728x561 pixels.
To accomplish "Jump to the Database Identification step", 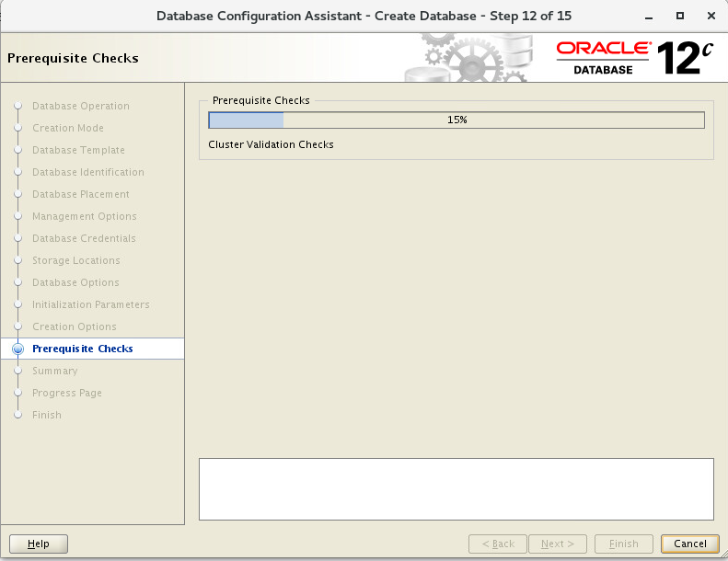I will pyautogui.click(x=88, y=172).
